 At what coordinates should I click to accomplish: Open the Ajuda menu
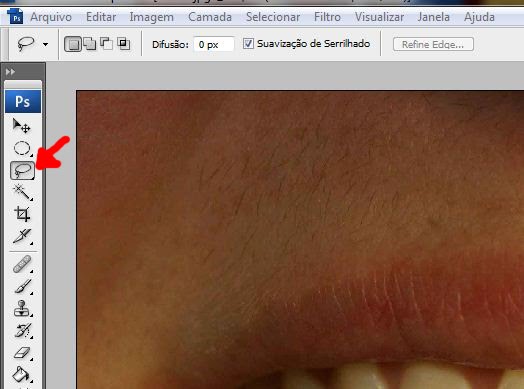(479, 17)
